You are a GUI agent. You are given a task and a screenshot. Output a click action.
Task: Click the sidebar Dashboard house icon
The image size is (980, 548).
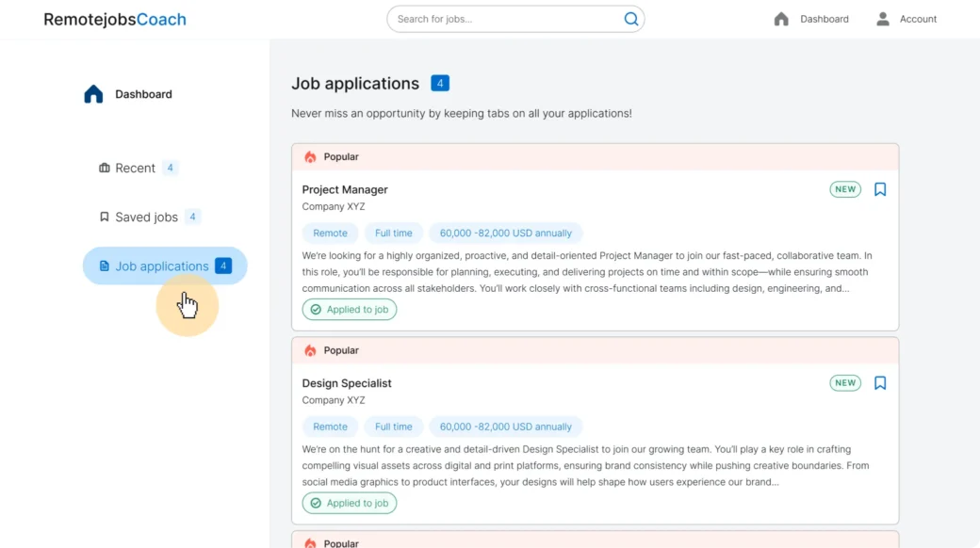[x=93, y=94]
